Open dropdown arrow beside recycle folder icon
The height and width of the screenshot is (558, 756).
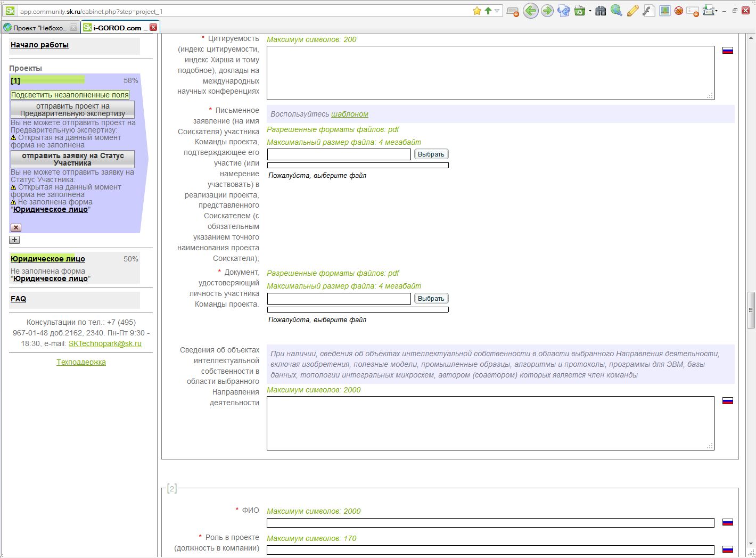(x=590, y=11)
